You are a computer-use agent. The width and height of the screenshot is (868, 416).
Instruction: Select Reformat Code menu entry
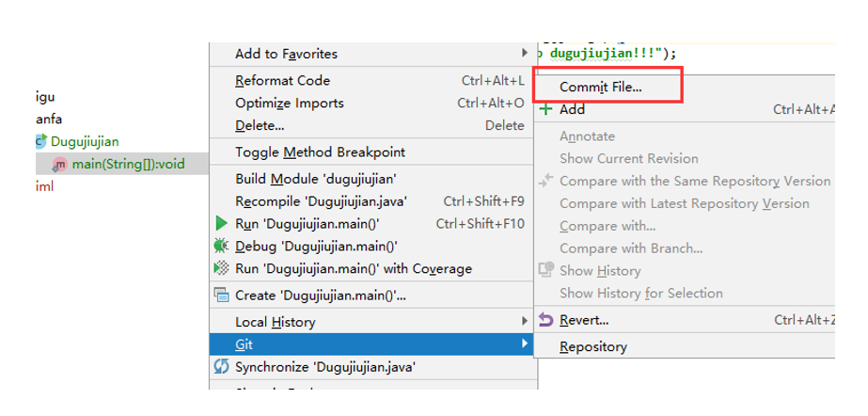(282, 81)
